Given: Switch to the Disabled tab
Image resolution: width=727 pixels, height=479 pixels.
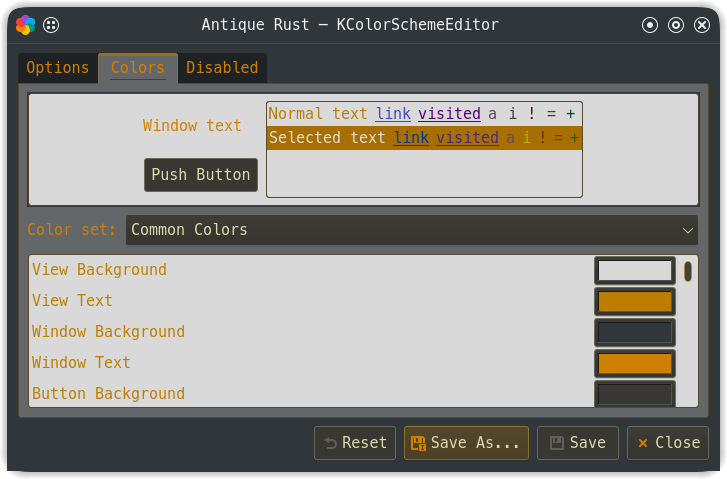Looking at the screenshot, I should [x=222, y=68].
